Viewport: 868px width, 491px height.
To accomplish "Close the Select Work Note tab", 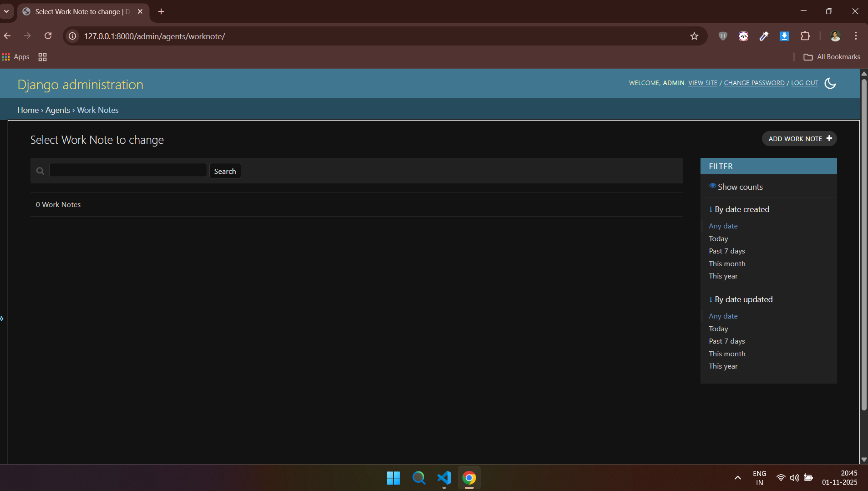I will [140, 11].
